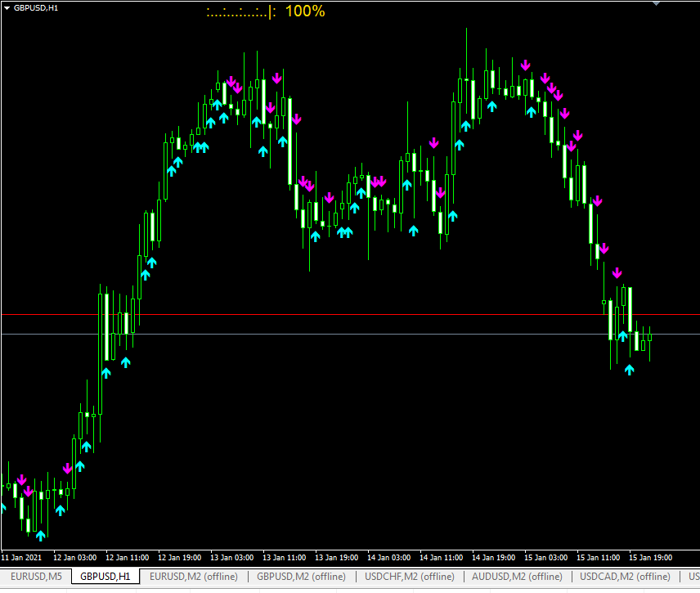Image resolution: width=700 pixels, height=593 pixels.
Task: Click the yellow 100% indicator label
Action: [305, 11]
